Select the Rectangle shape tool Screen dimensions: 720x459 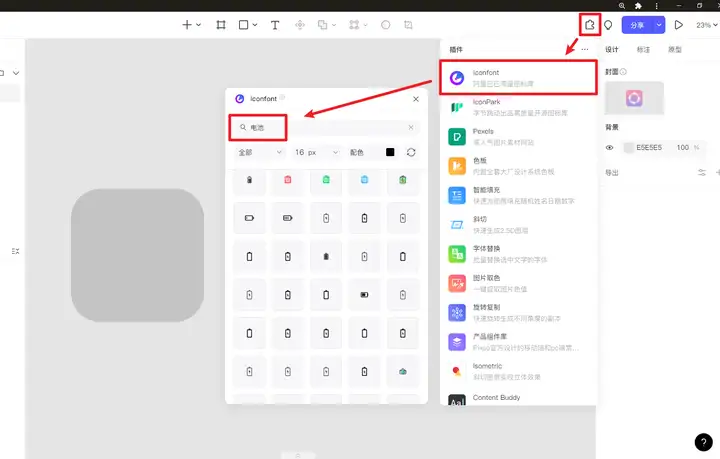[243, 25]
